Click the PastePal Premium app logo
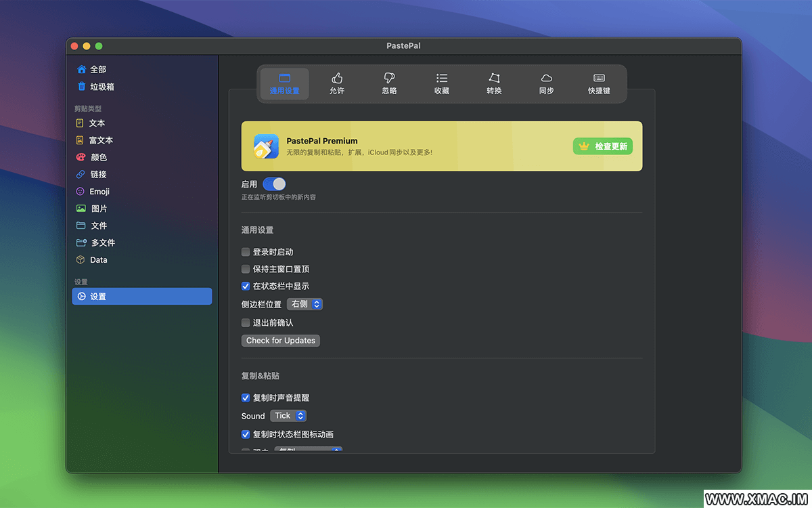The image size is (812, 508). point(266,146)
